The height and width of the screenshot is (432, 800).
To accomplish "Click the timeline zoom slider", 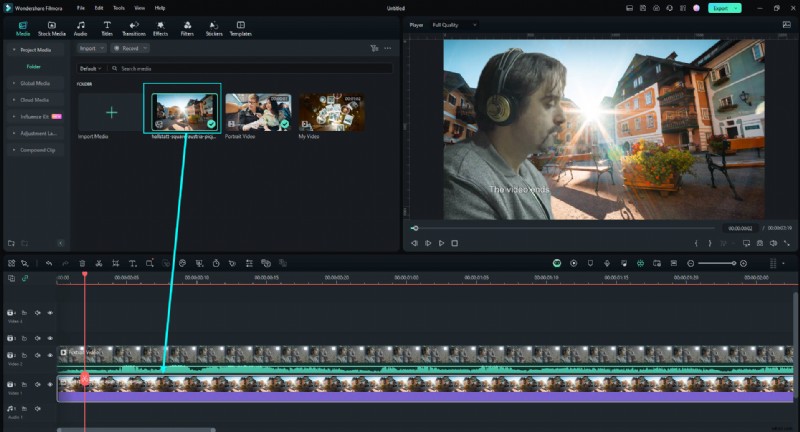I will [x=715, y=263].
